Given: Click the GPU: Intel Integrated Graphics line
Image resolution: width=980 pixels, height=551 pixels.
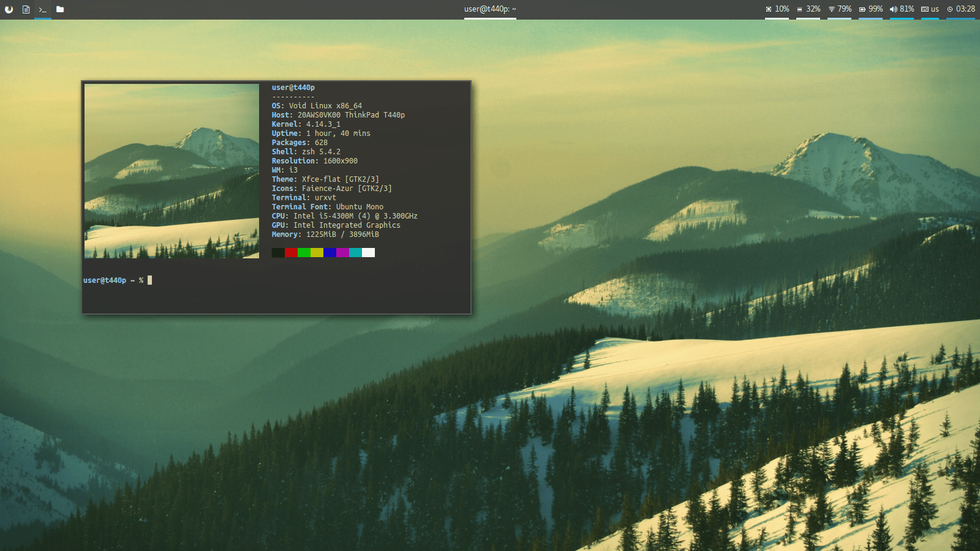Looking at the screenshot, I should [x=336, y=225].
